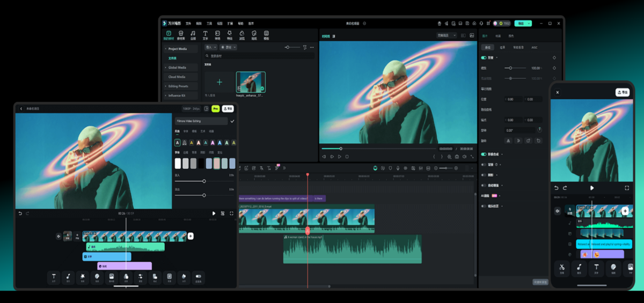Tap the Text tool in tablet bottom toolbar
This screenshot has width=644, height=303.
pyautogui.click(x=54, y=277)
